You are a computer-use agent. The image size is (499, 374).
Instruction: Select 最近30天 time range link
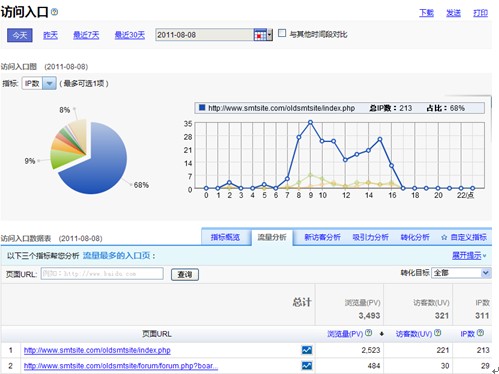[130, 35]
